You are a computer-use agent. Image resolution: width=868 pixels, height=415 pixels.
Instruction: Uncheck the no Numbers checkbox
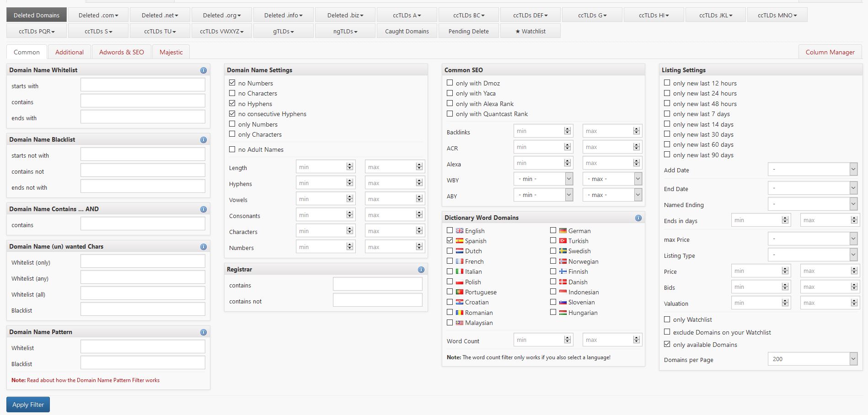point(232,83)
